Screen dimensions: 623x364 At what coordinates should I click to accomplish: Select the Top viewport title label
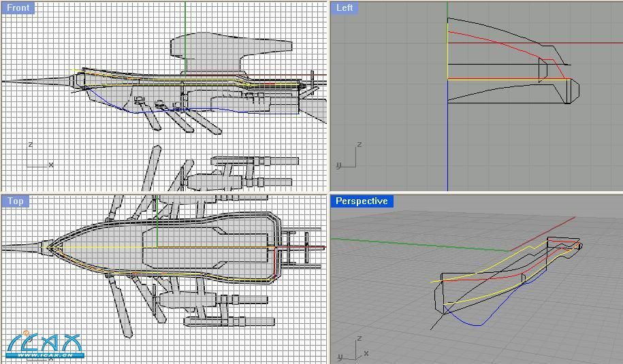(15, 201)
